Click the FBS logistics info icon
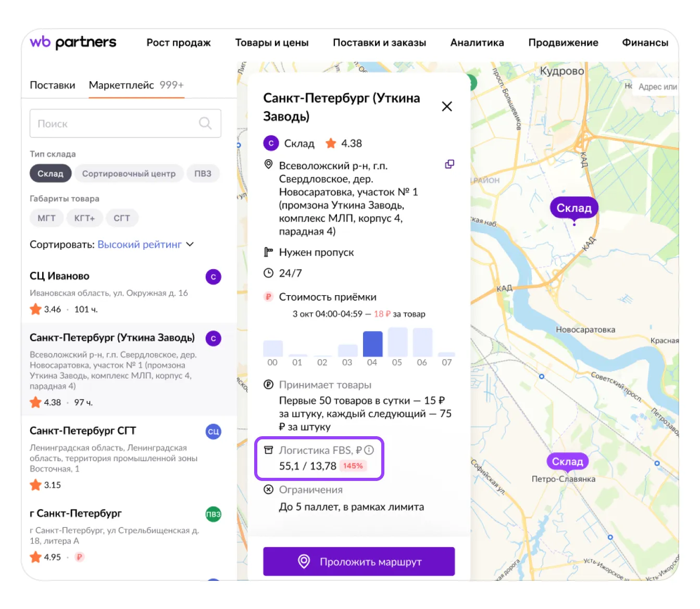This screenshot has height=609, width=700. pos(369,450)
